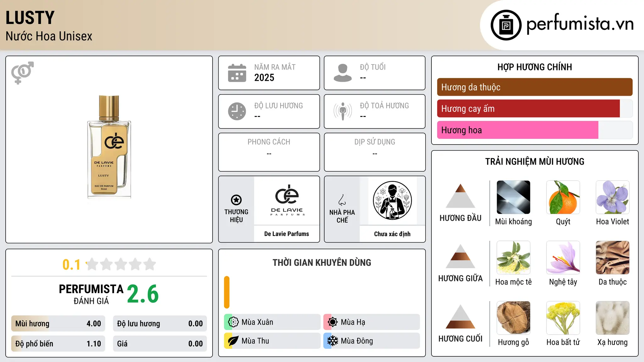Click the Perfumista rating 2.6 value
The height and width of the screenshot is (362, 644).
143,294
